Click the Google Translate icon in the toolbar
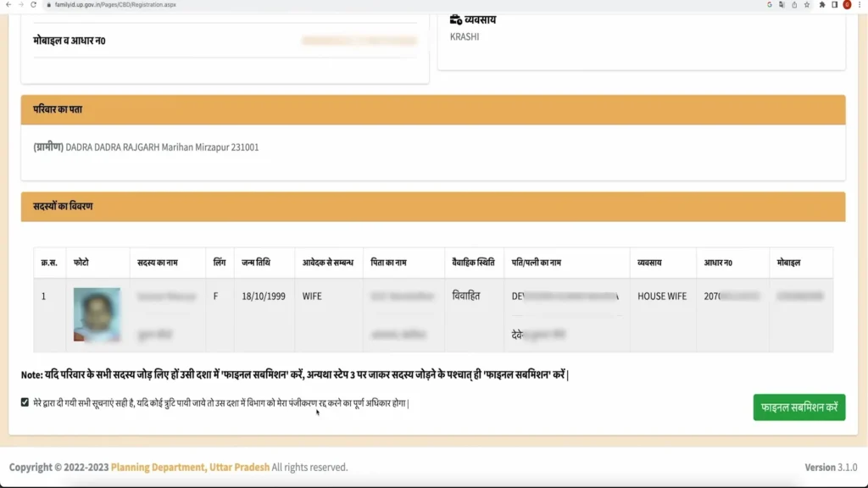The image size is (868, 488). (781, 4)
